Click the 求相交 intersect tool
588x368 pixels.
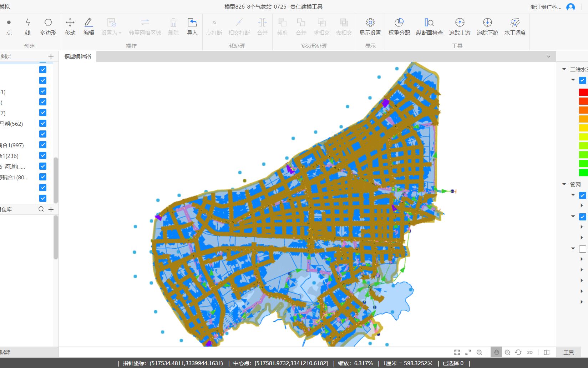tap(321, 27)
